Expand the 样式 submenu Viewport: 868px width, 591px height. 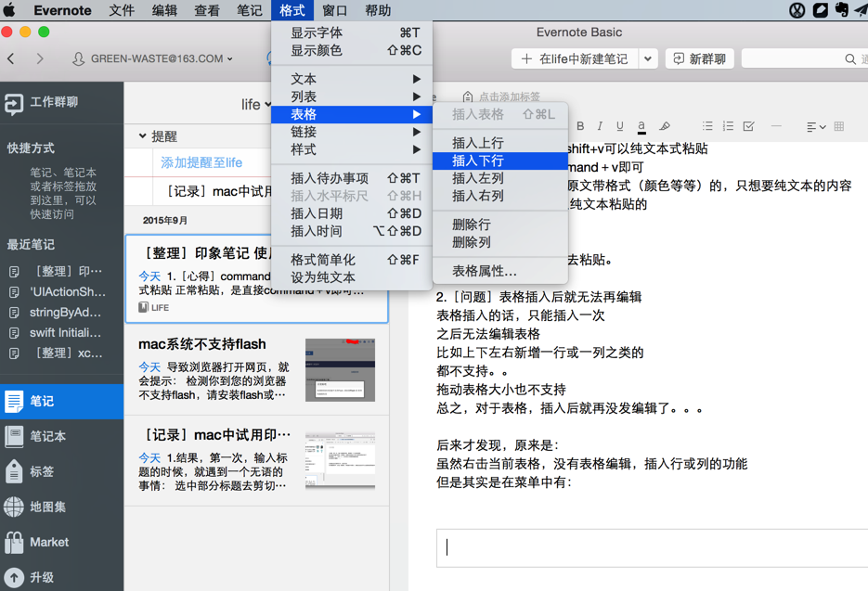click(x=352, y=149)
